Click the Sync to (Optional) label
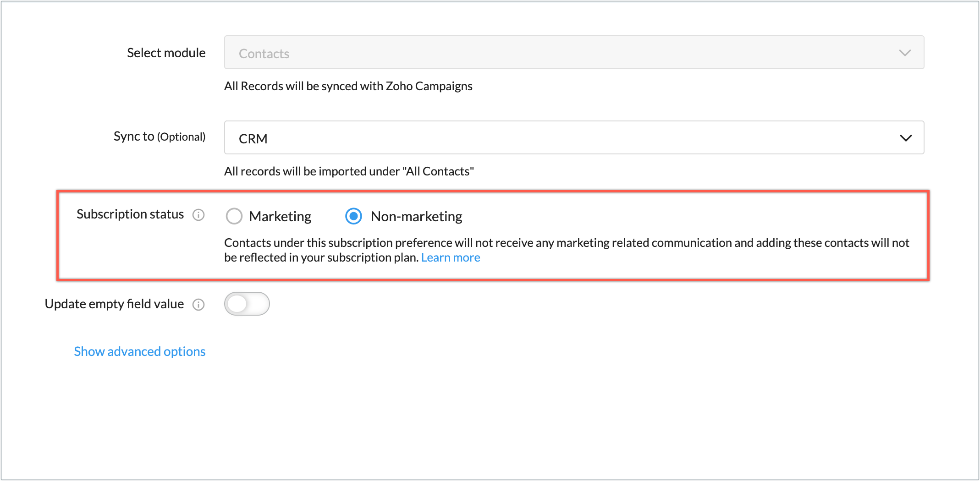This screenshot has height=481, width=980. click(160, 137)
